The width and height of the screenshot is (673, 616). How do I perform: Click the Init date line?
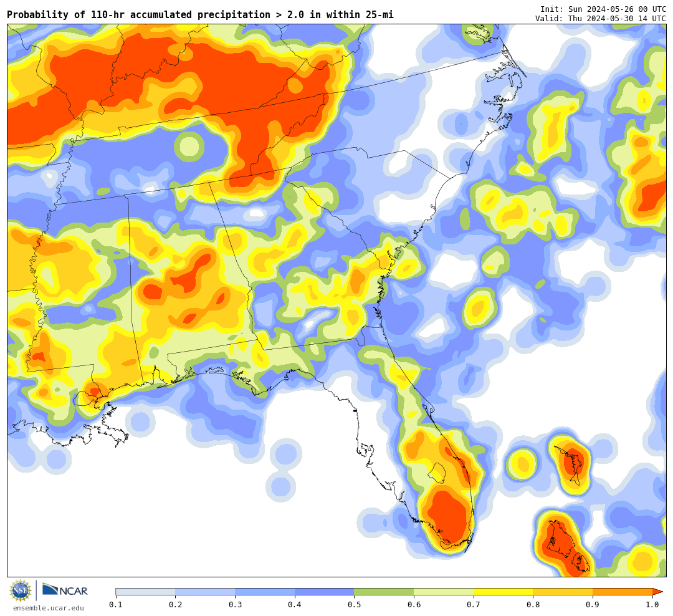click(x=603, y=9)
